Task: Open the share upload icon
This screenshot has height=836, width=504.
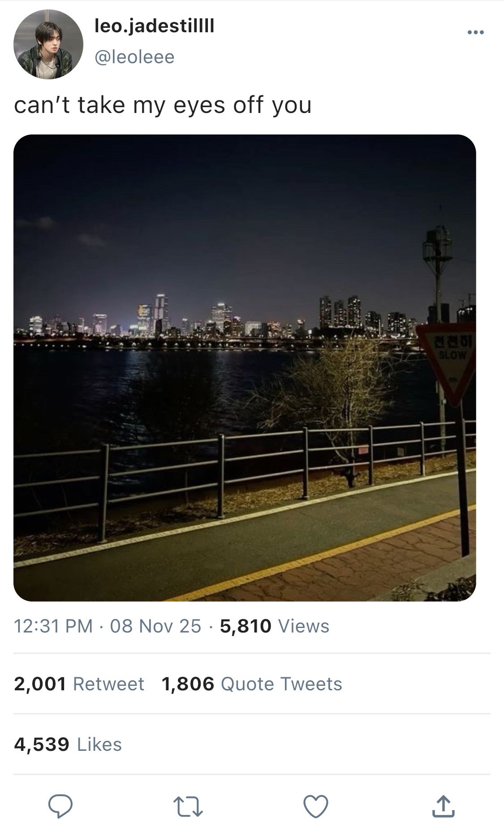Action: (x=443, y=806)
